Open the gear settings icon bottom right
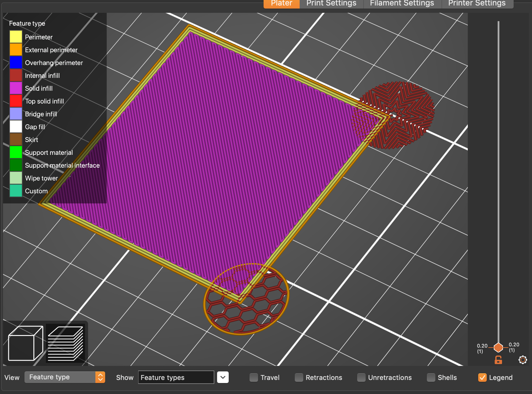 523,360
